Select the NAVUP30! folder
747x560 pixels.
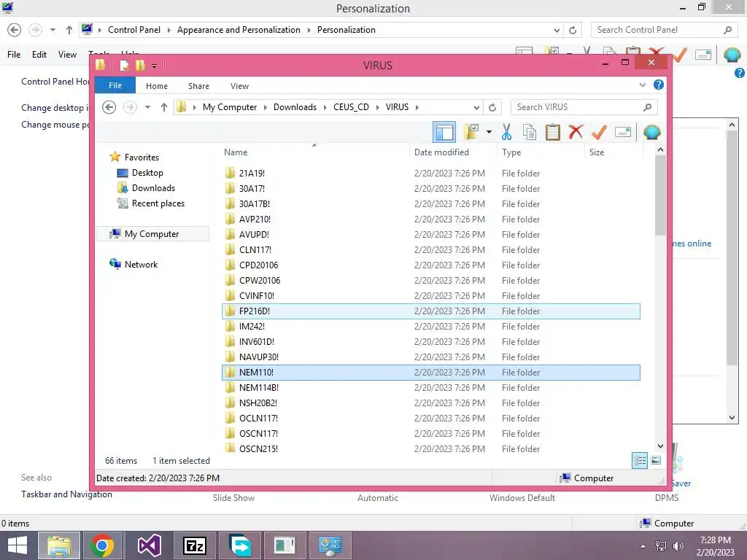[x=430, y=357]
